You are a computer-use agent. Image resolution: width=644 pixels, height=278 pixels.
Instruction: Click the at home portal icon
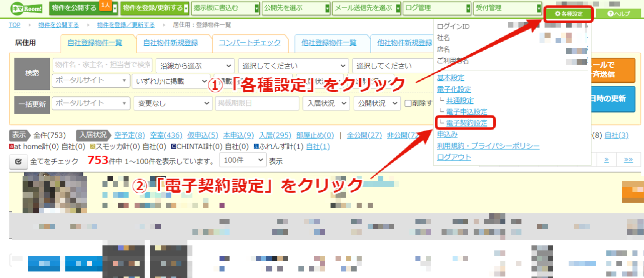coord(12,147)
